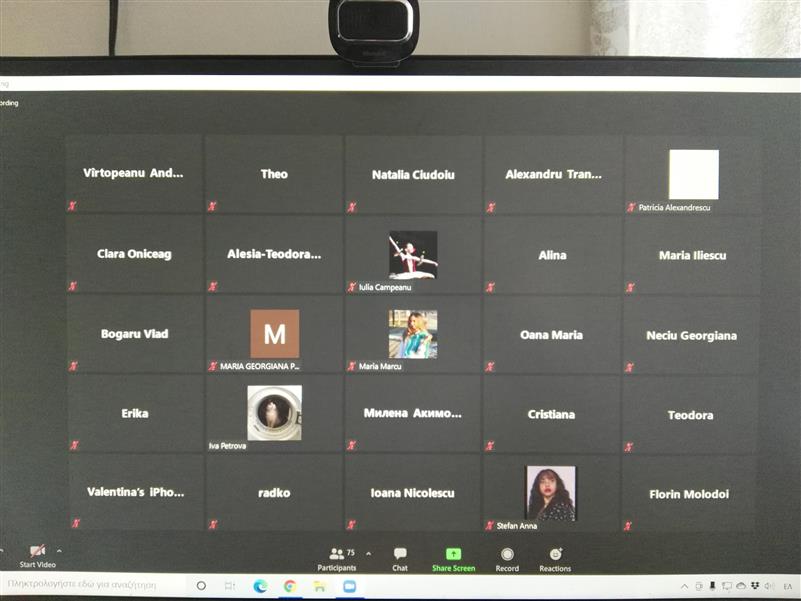Expand the arrow beside Participants
Viewport: 801px width, 601px height.
369,553
